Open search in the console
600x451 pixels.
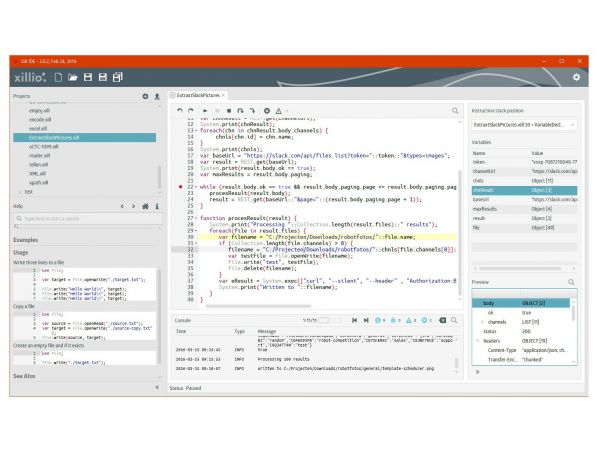[454, 320]
